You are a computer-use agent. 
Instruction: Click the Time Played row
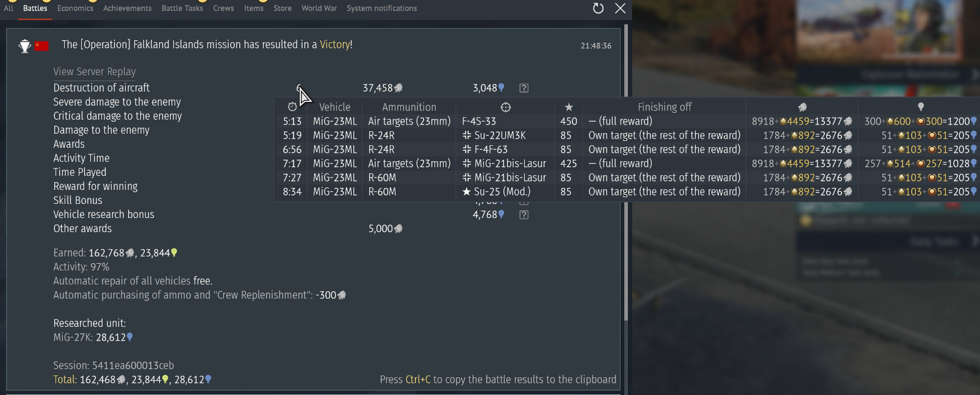tap(80, 172)
